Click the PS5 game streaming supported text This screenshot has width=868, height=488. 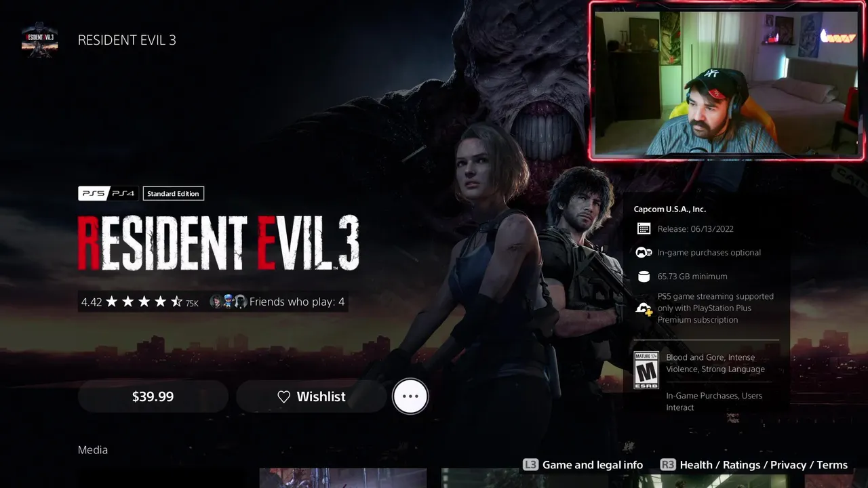point(715,308)
